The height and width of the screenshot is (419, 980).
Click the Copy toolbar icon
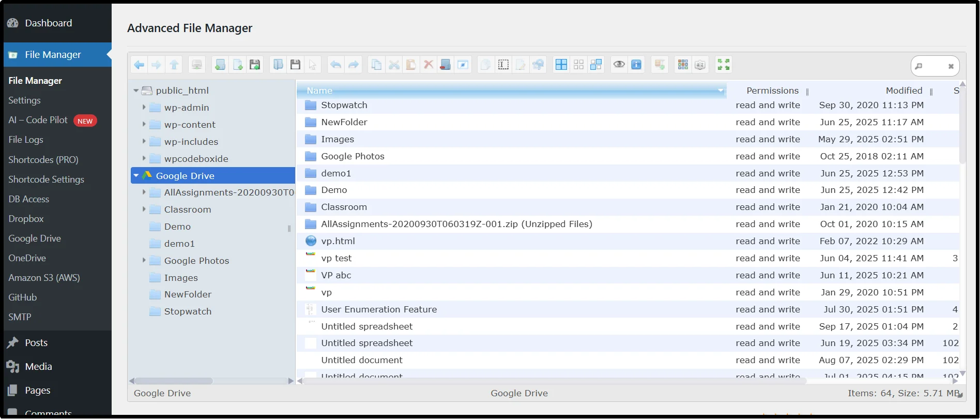(377, 65)
